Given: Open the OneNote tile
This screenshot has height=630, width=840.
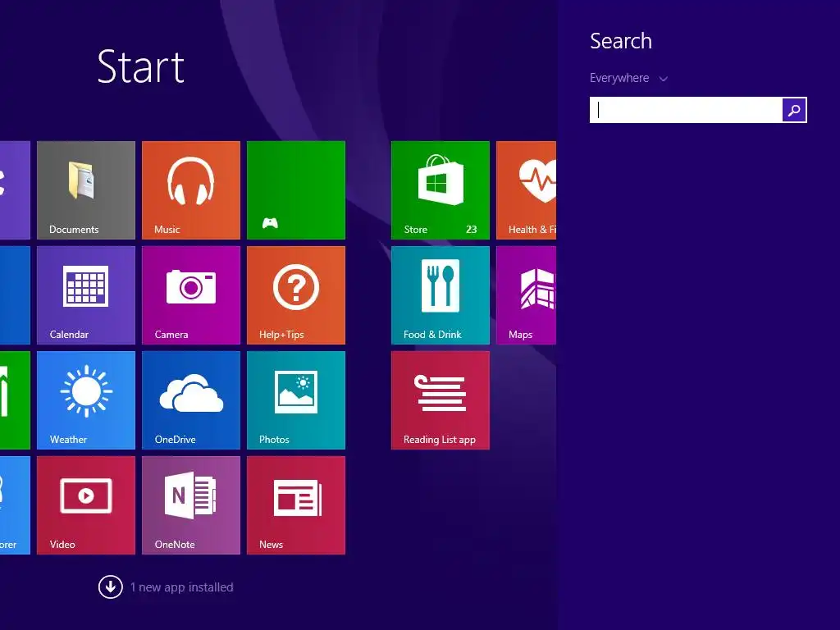Looking at the screenshot, I should click(x=190, y=505).
